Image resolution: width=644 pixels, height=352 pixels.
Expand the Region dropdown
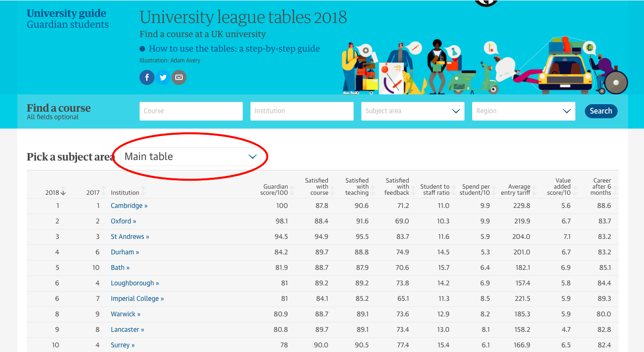pos(523,111)
